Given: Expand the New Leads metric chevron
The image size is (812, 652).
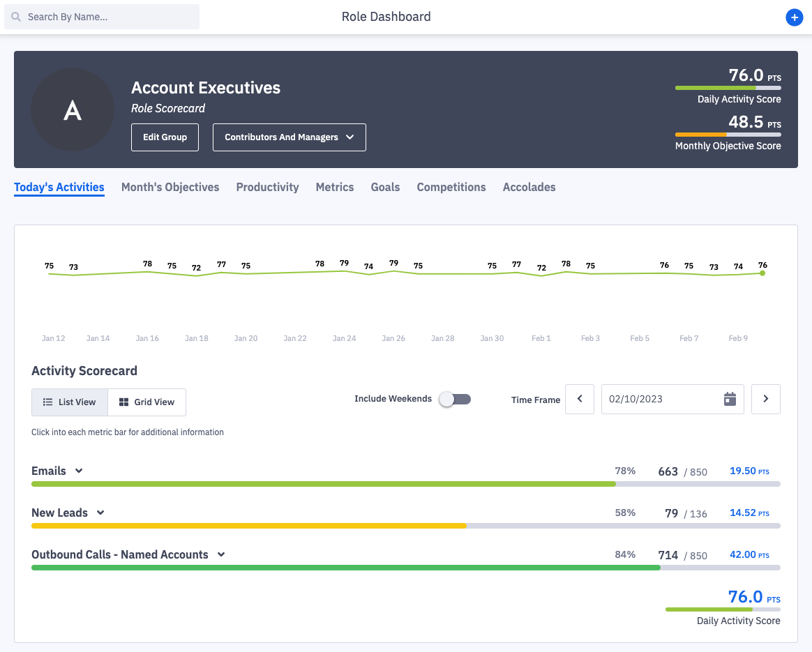Looking at the screenshot, I should coord(100,513).
